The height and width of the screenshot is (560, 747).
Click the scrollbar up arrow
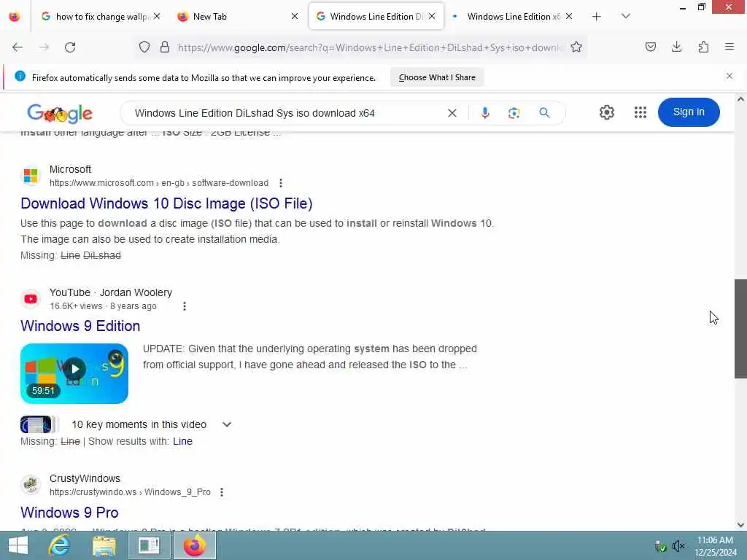pyautogui.click(x=740, y=99)
